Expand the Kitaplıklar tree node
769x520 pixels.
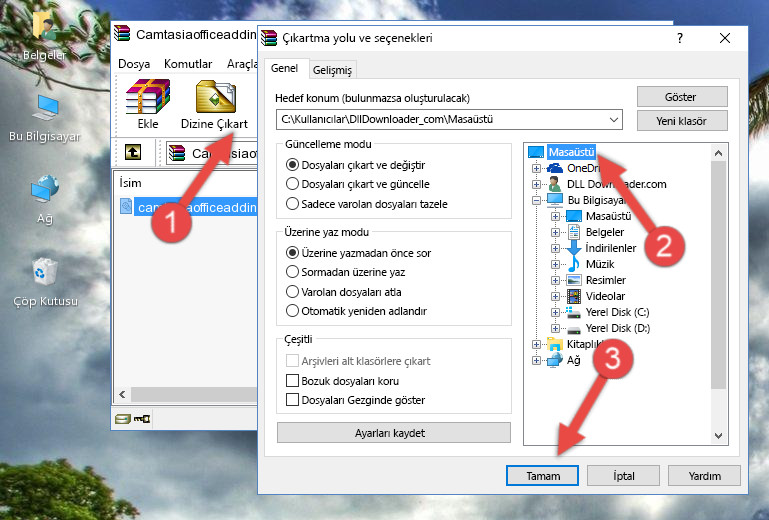coord(536,344)
